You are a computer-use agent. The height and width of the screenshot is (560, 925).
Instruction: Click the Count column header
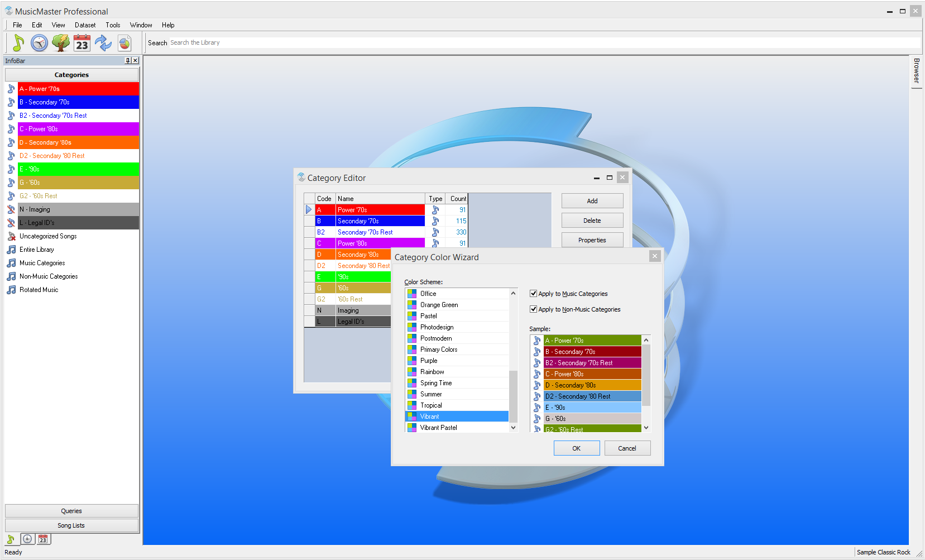pyautogui.click(x=457, y=199)
